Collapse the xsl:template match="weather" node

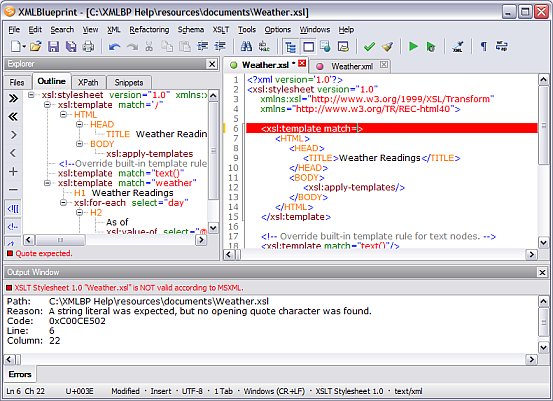pyautogui.click(x=47, y=183)
